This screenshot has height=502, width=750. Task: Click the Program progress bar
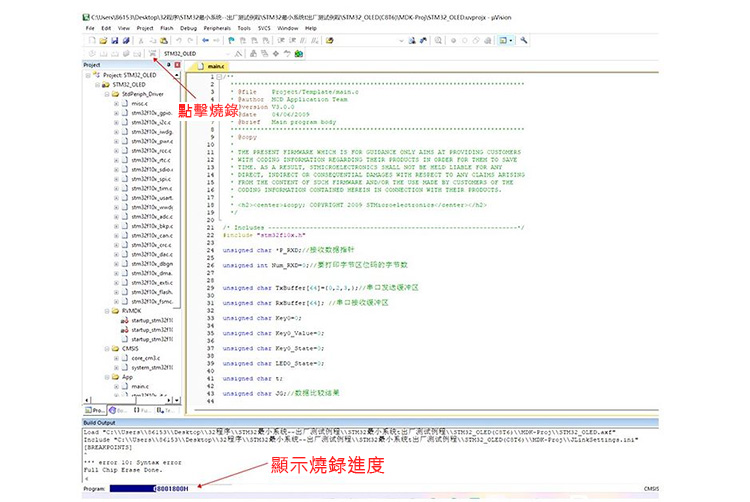click(x=157, y=487)
